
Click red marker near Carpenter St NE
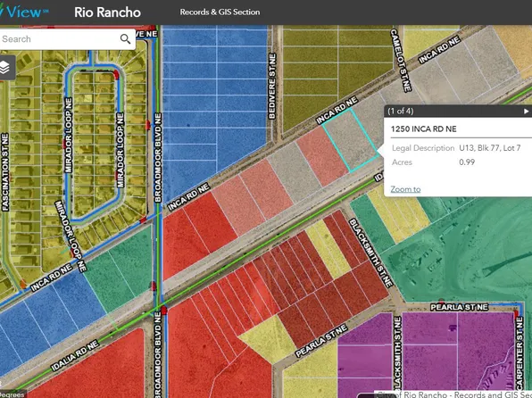pyautogui.click(x=516, y=313)
